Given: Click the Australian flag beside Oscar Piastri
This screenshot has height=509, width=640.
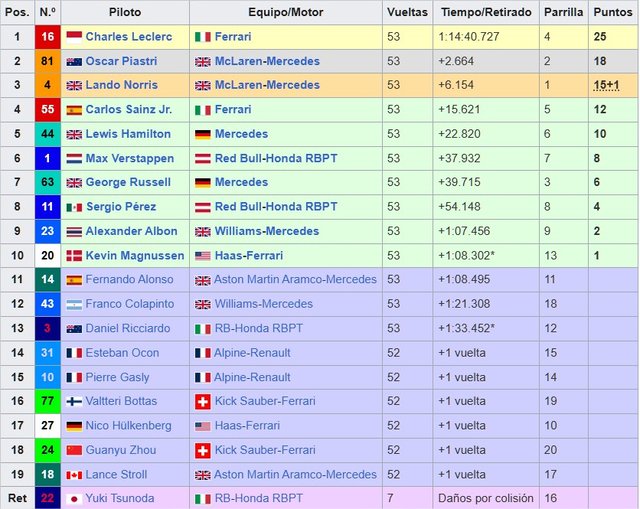Looking at the screenshot, I should 74,62.
